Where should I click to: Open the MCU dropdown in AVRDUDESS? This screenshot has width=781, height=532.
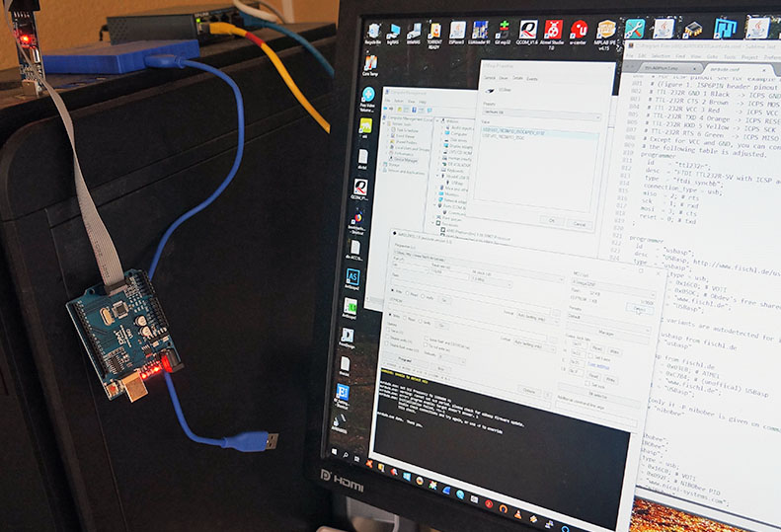[x=614, y=289]
